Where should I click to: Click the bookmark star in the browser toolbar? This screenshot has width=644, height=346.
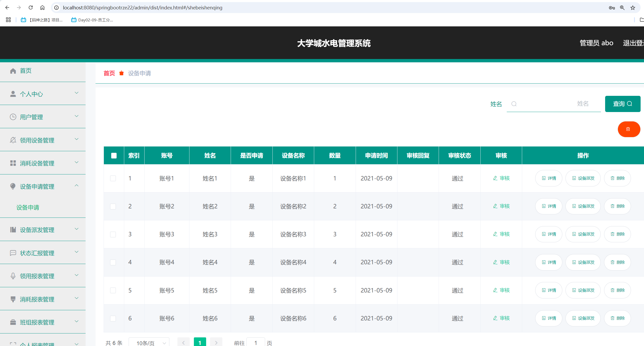point(633,8)
